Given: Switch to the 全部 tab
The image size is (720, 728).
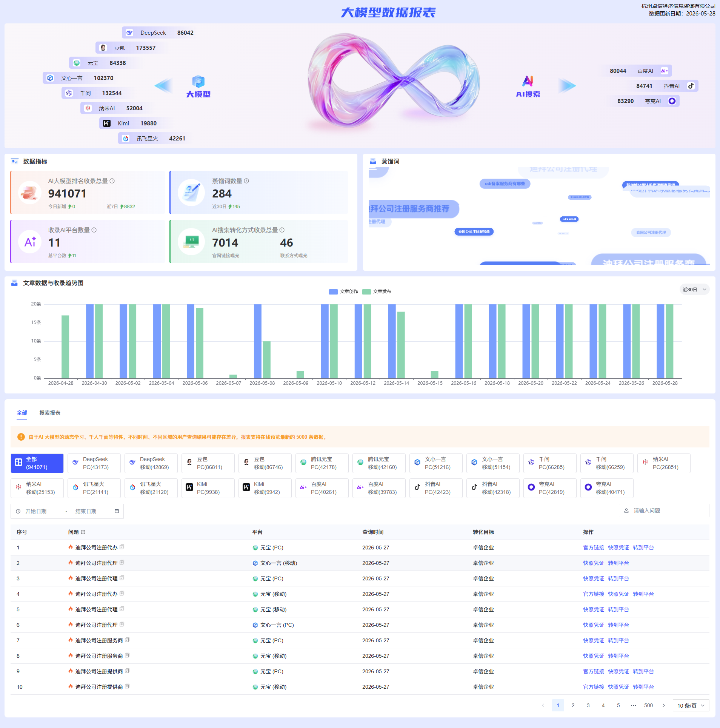Looking at the screenshot, I should (x=22, y=413).
